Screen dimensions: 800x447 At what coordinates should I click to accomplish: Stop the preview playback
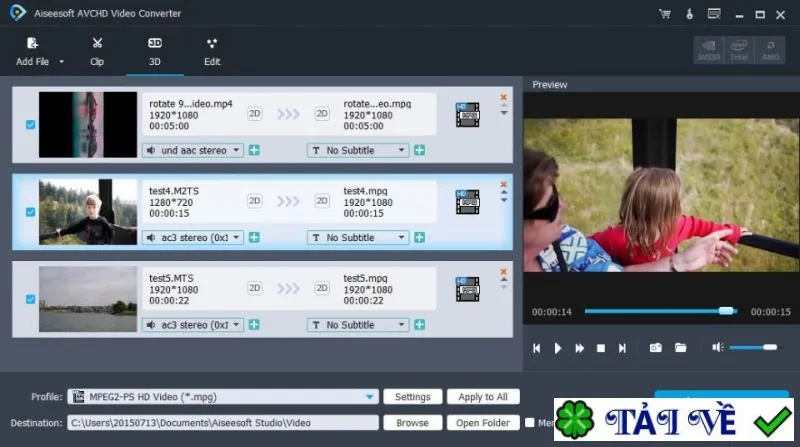click(601, 348)
